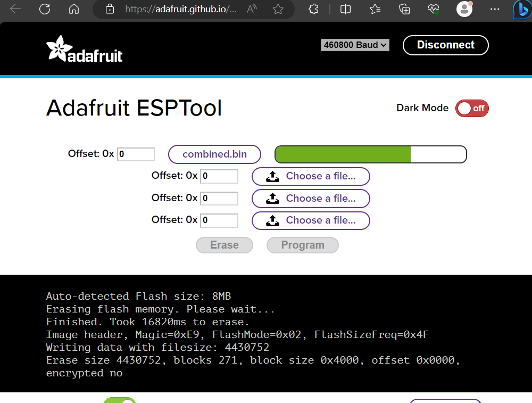The image size is (532, 403).
Task: Open the Collections icon
Action: [404, 9]
